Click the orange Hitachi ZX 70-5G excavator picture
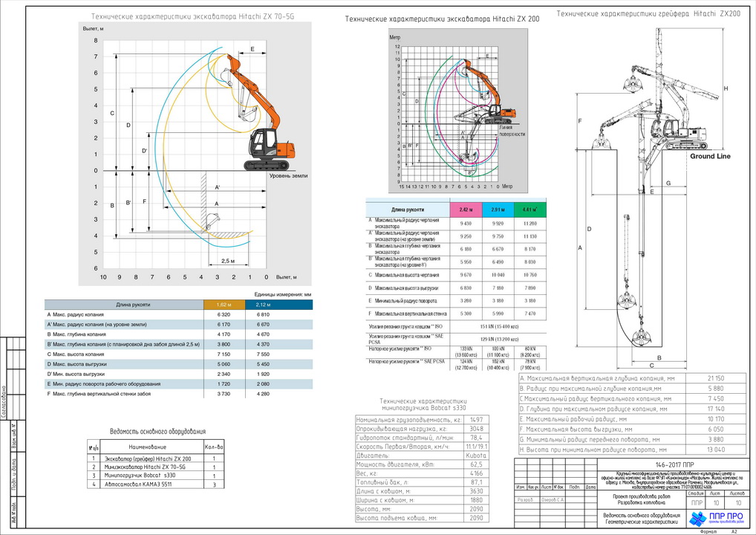This screenshot has width=756, height=535. pyautogui.click(x=259, y=112)
